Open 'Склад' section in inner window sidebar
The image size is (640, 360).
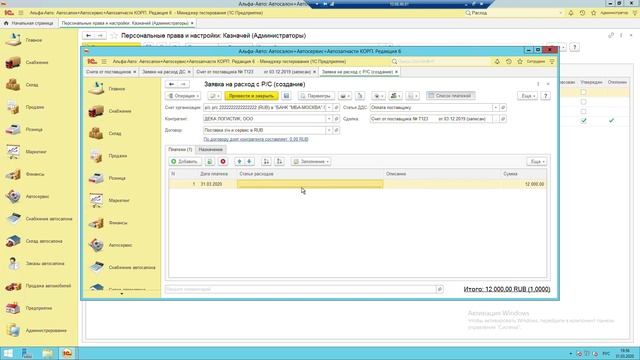(x=115, y=133)
